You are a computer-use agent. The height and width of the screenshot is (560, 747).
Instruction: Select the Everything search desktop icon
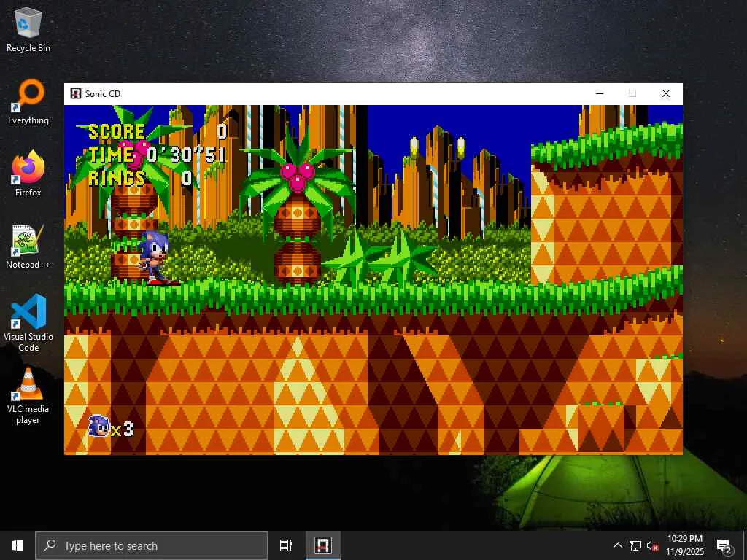(x=28, y=102)
